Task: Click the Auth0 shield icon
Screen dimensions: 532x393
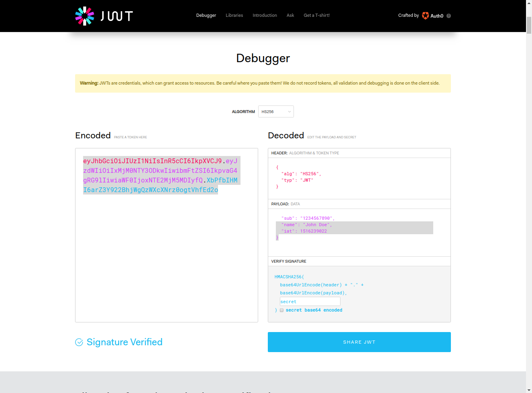Action: coord(425,16)
